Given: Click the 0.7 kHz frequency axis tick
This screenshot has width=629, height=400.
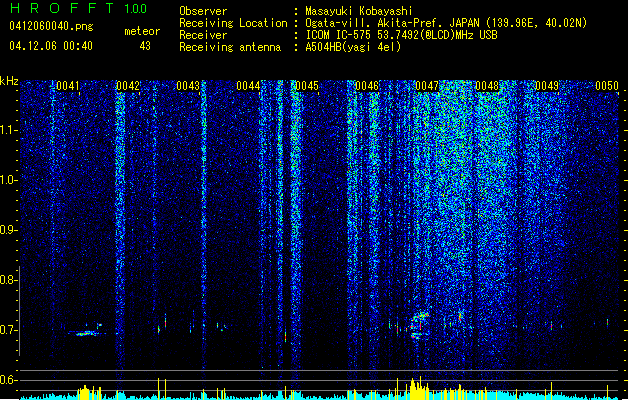Looking at the screenshot, I should pyautogui.click(x=9, y=330).
